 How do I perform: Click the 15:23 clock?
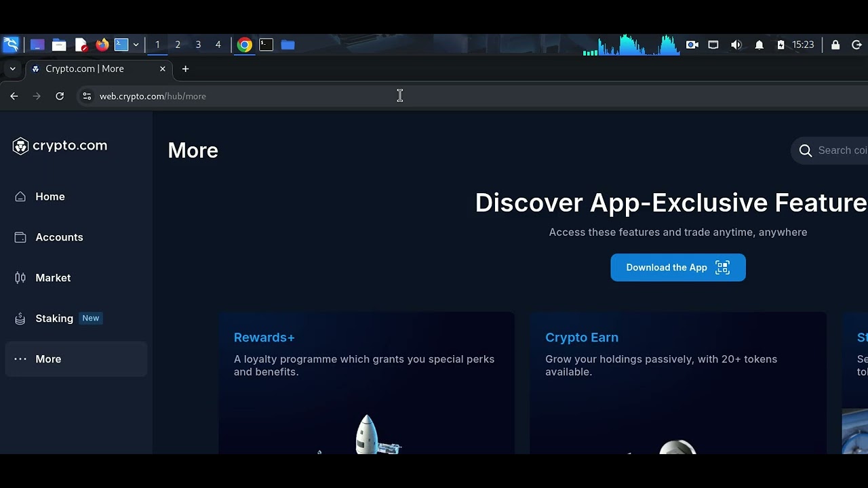tap(803, 45)
